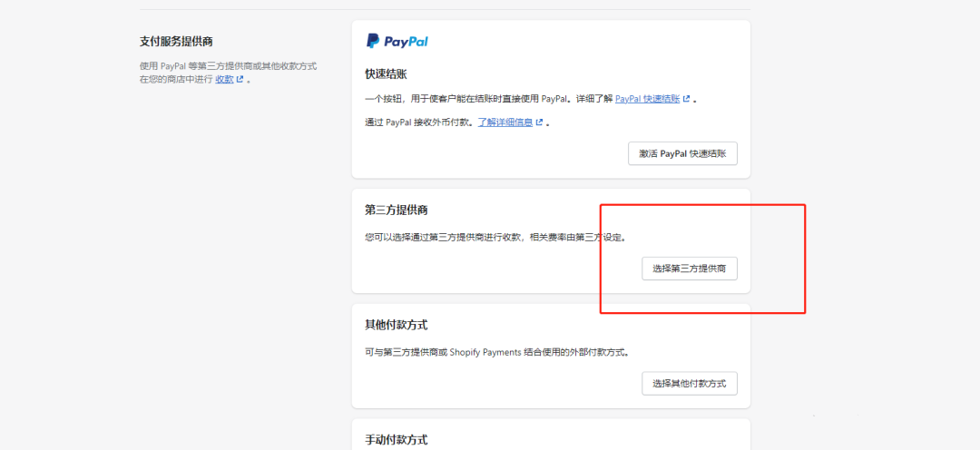Viewport: 980px width, 450px height.
Task: Select the 手动付款方式 section heading
Action: [396, 440]
